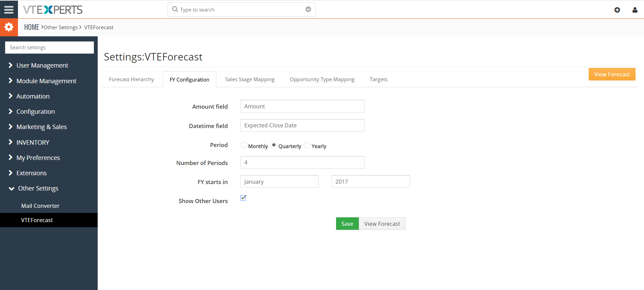Open FY start year 2017 dropdown

click(371, 182)
